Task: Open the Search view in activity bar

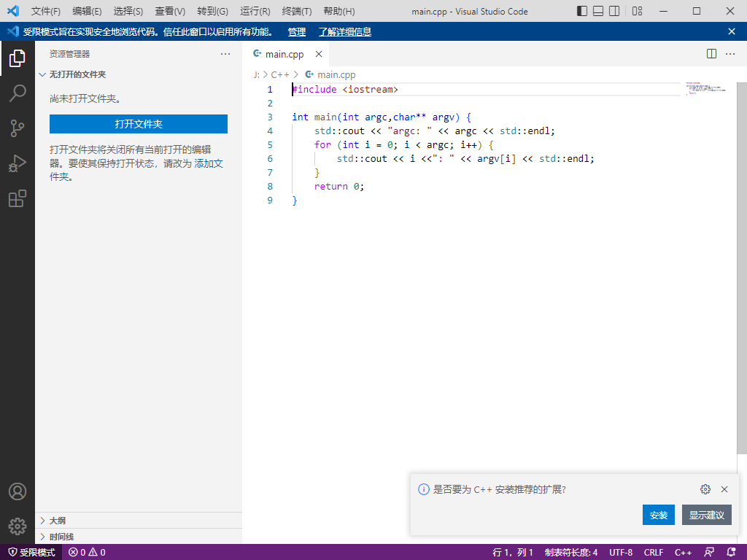Action: [18, 93]
